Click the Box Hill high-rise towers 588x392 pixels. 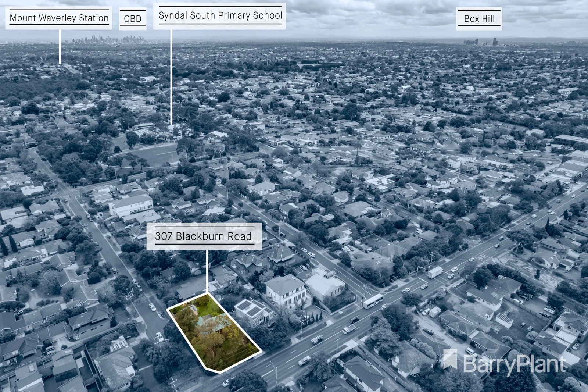[x=481, y=42]
